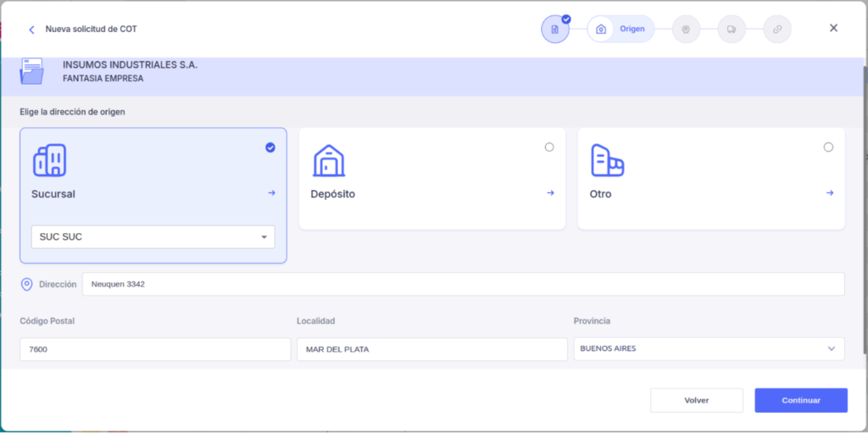Jump to the link step icon
The image size is (868, 433).
click(x=777, y=30)
